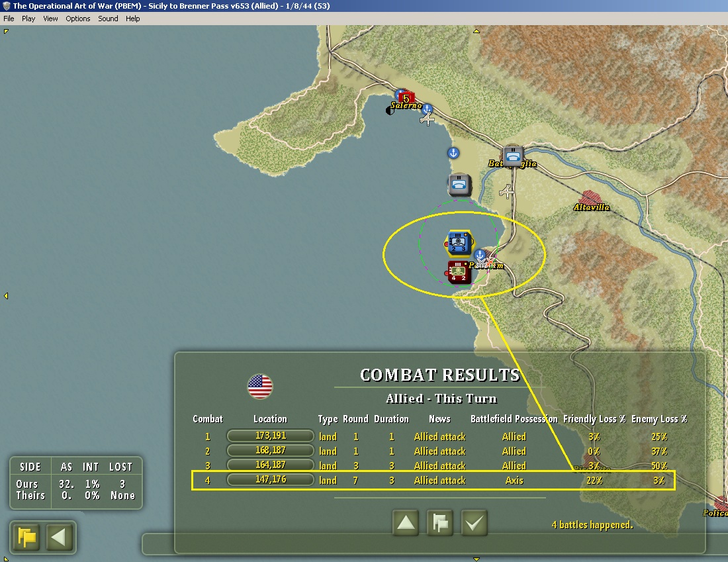
Task: Click the left arrow button at bottom left
Action: (x=59, y=538)
